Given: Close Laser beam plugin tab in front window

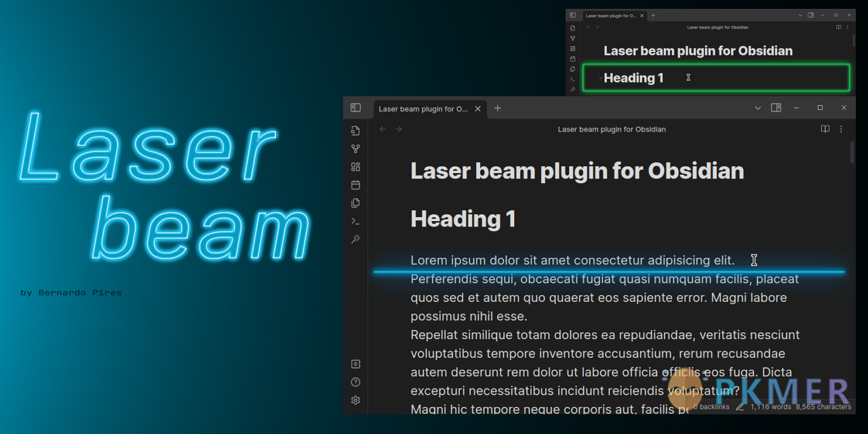Looking at the screenshot, I should [477, 108].
